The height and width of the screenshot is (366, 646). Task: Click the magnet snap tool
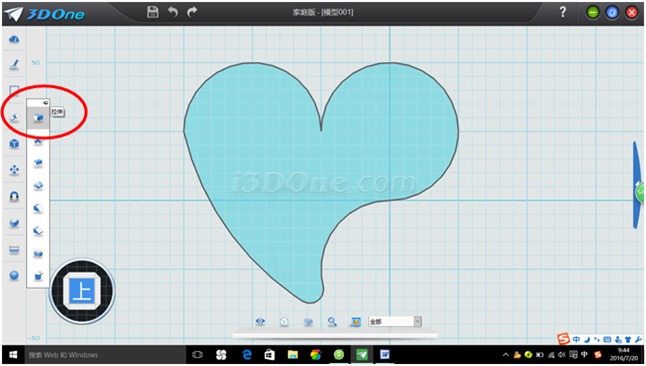[14, 197]
